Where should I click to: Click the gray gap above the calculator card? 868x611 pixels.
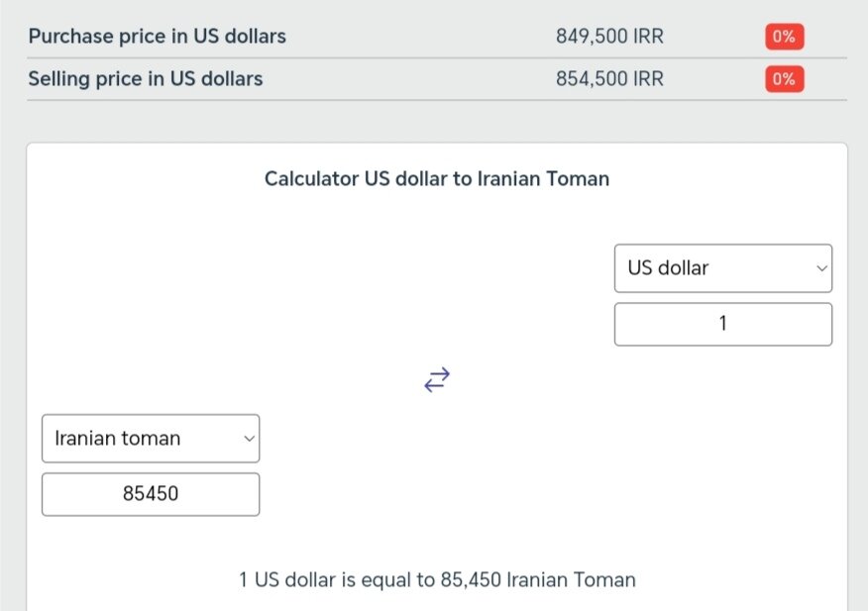pyautogui.click(x=437, y=122)
